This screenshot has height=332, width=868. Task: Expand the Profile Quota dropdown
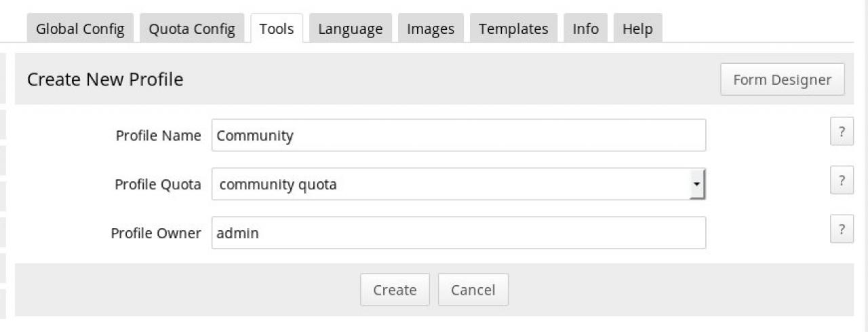coord(696,184)
